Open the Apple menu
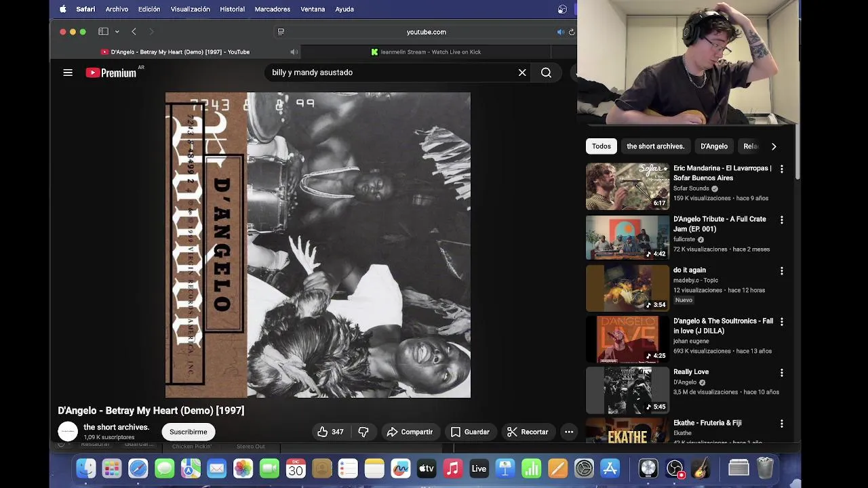Viewport: 868px width, 488px height. tap(63, 9)
